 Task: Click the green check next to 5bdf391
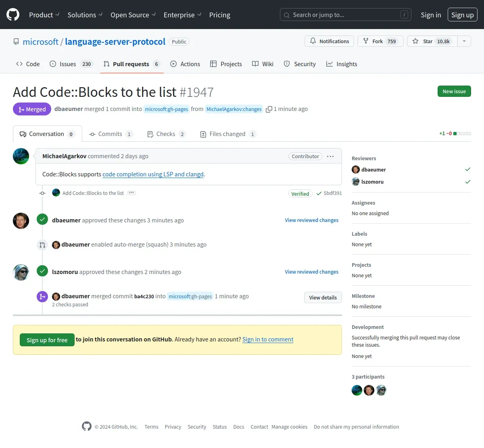pos(319,193)
